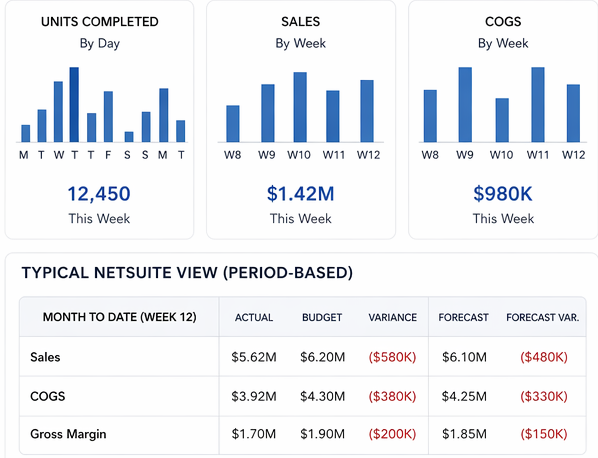Click the ($480K) forecast variance cell
Image resolution: width=598 pixels, height=458 pixels.
pyautogui.click(x=544, y=357)
